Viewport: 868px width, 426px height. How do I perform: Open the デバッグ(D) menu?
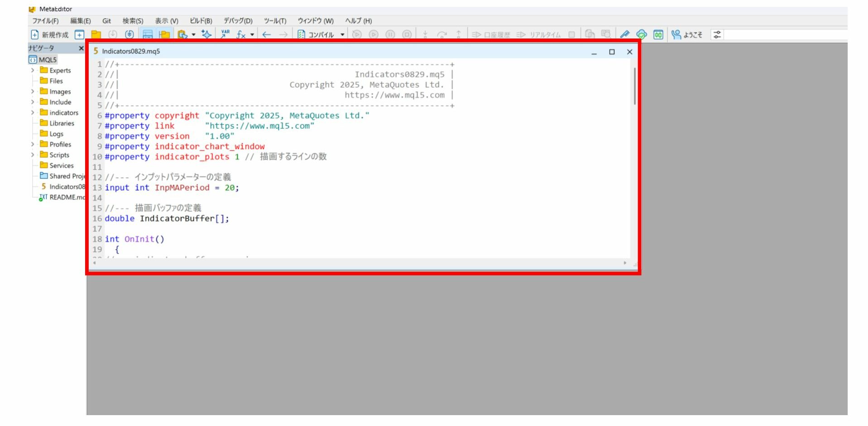point(238,21)
